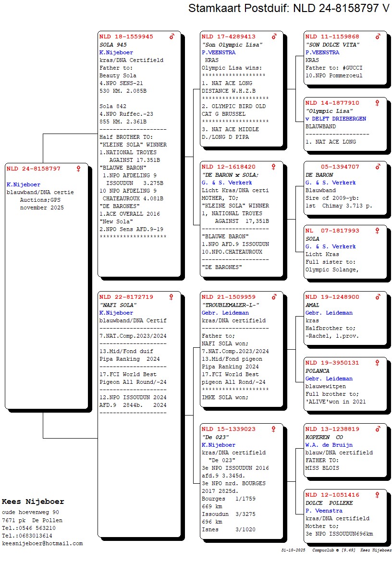392x563 pixels.
Task: Click the male symbol on SOLA 945 card
Action: click(x=172, y=37)
